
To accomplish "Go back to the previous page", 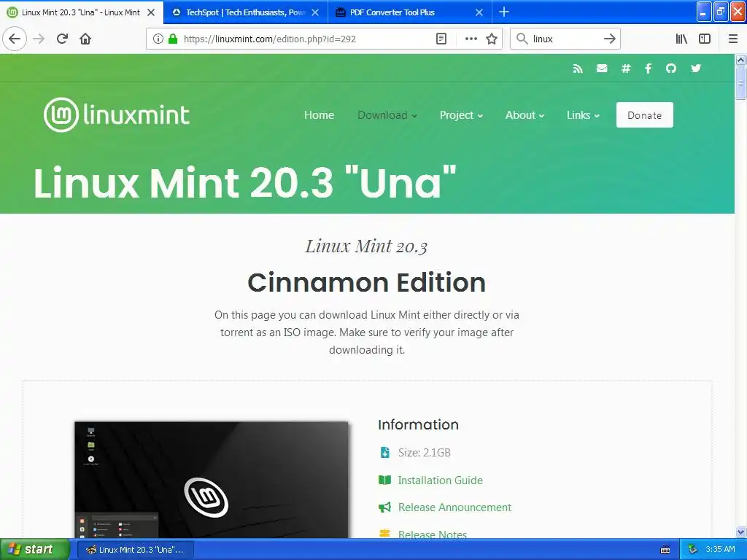I will point(15,39).
